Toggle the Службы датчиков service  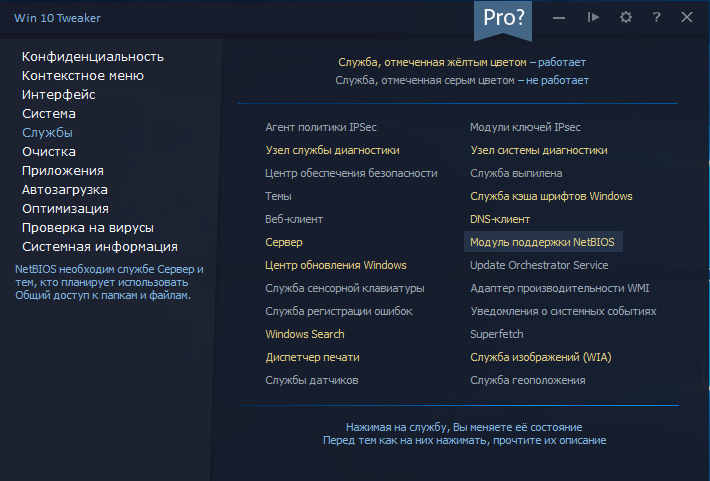click(312, 380)
